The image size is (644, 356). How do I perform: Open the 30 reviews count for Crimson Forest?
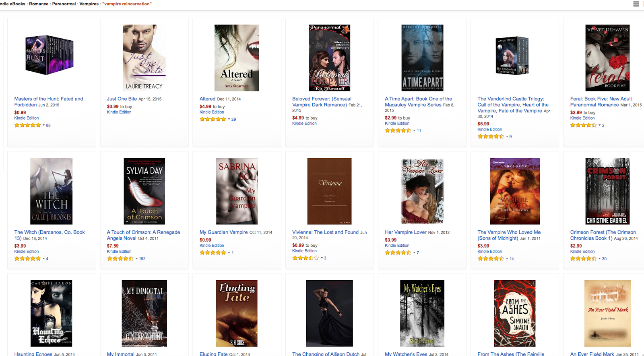click(x=604, y=259)
